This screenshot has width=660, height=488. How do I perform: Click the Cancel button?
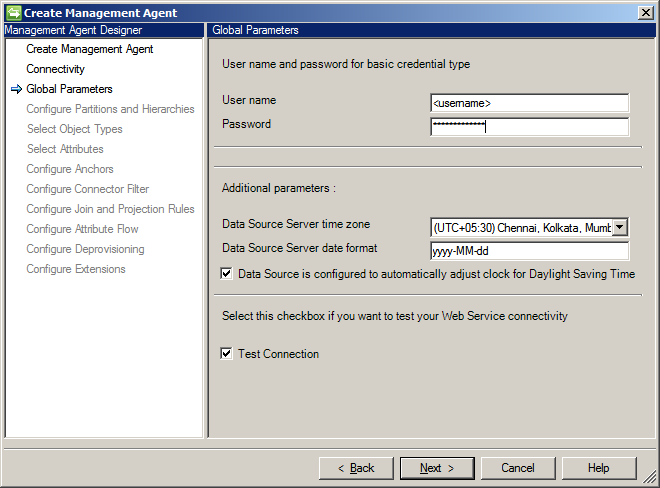coord(518,468)
